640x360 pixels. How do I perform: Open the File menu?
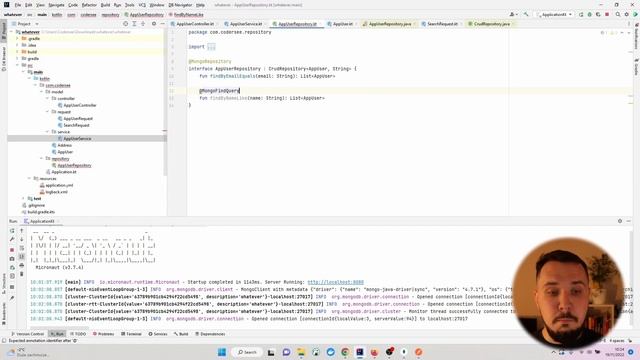coord(18,5)
